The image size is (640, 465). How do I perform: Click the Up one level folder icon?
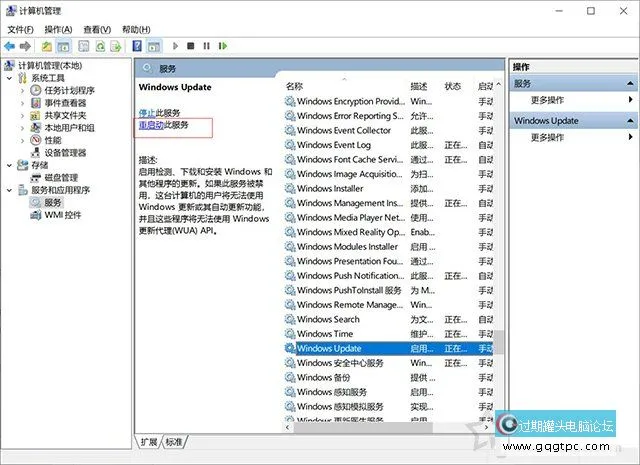47,46
